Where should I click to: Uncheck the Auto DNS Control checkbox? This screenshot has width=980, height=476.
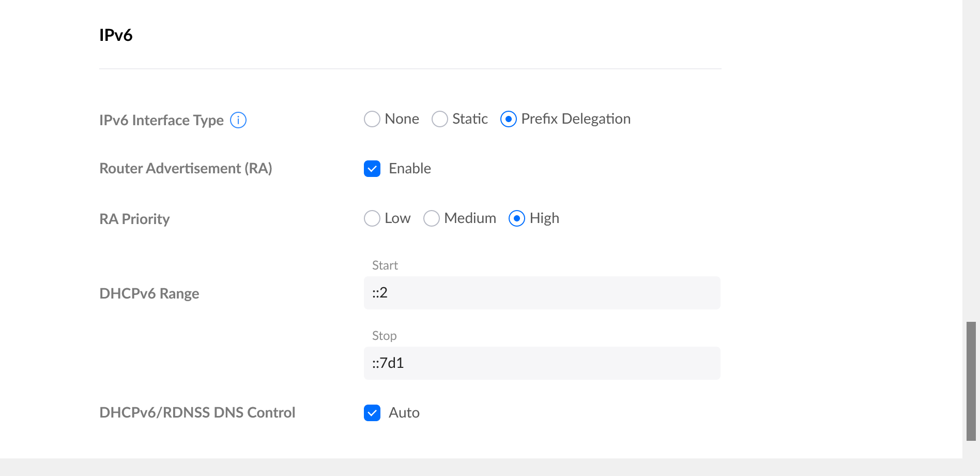pos(372,413)
